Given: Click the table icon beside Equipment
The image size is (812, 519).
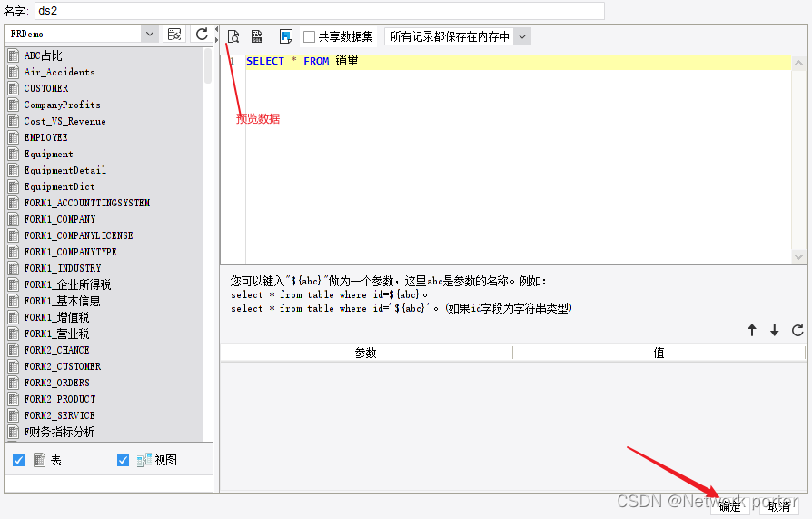Looking at the screenshot, I should coord(14,154).
